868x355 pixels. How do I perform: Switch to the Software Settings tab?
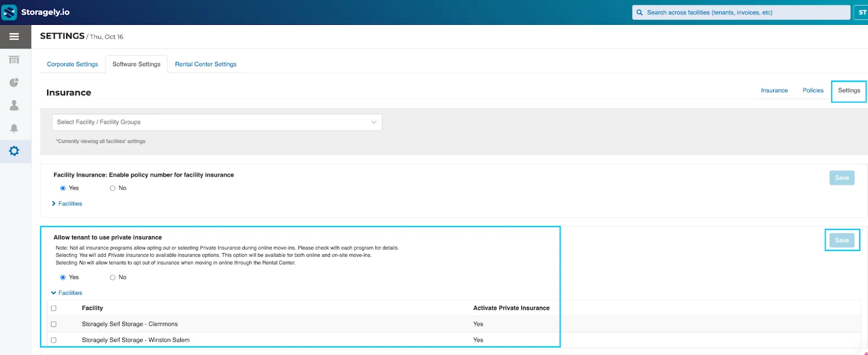[137, 64]
